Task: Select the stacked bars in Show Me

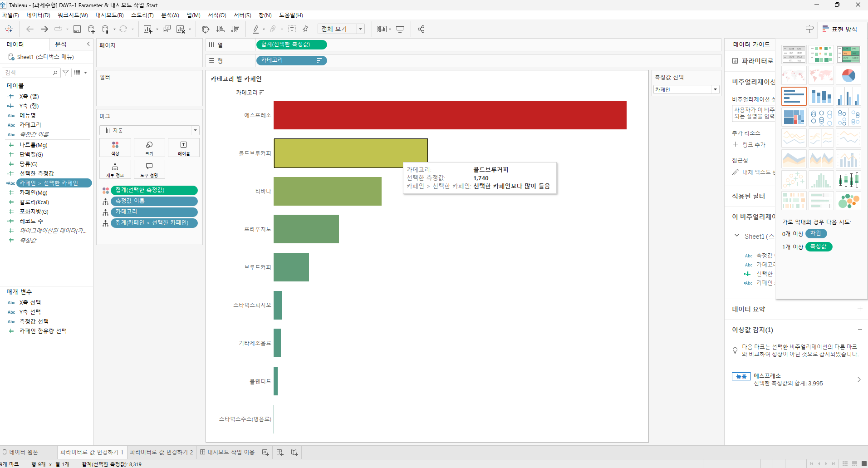Action: click(x=821, y=96)
